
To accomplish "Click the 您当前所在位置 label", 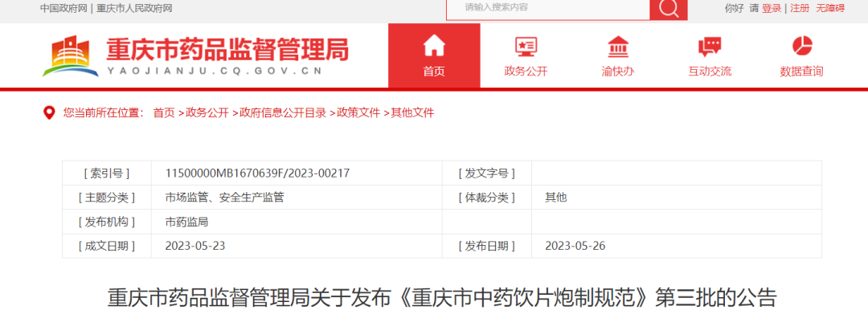I will [103, 112].
